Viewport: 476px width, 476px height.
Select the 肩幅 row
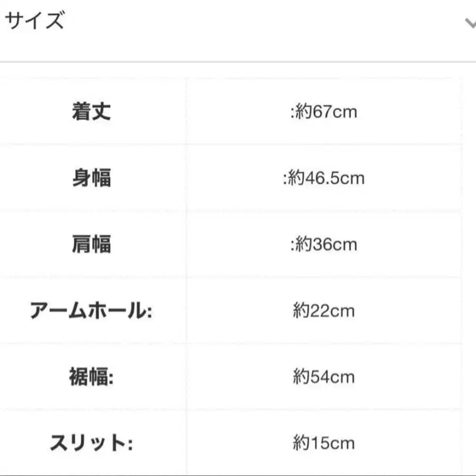[x=92, y=244]
